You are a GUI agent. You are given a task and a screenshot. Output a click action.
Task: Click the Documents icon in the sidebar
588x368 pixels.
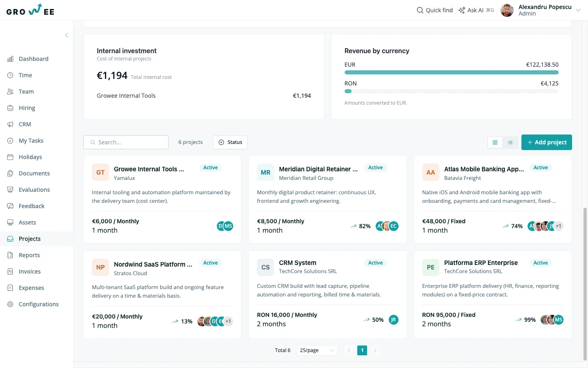[x=10, y=173]
